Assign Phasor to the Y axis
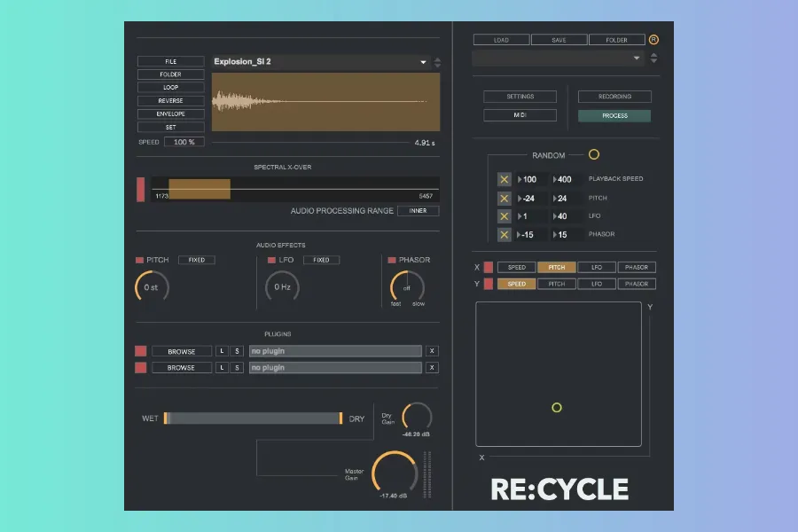Screen dimensions: 798x532 pyautogui.click(x=637, y=284)
